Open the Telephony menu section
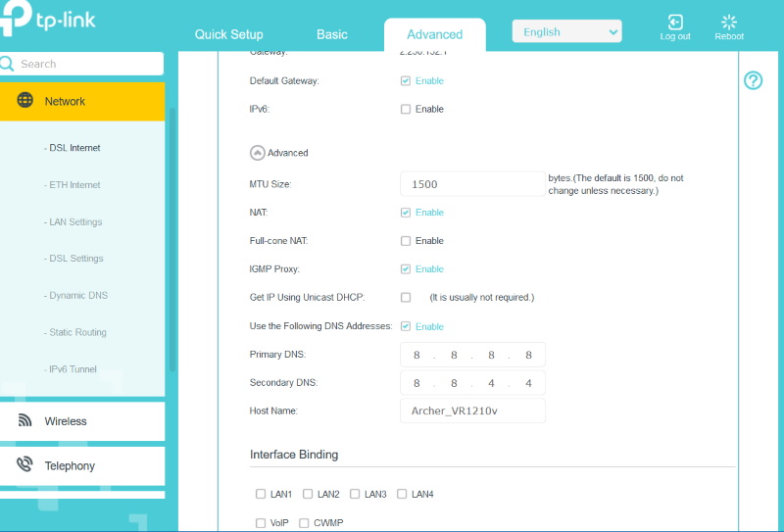 click(82, 466)
